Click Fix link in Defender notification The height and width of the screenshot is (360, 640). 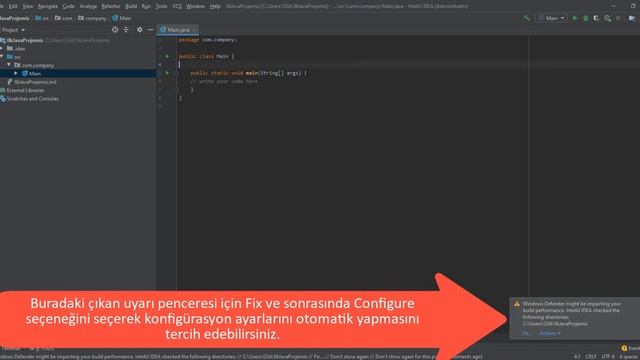(527, 333)
